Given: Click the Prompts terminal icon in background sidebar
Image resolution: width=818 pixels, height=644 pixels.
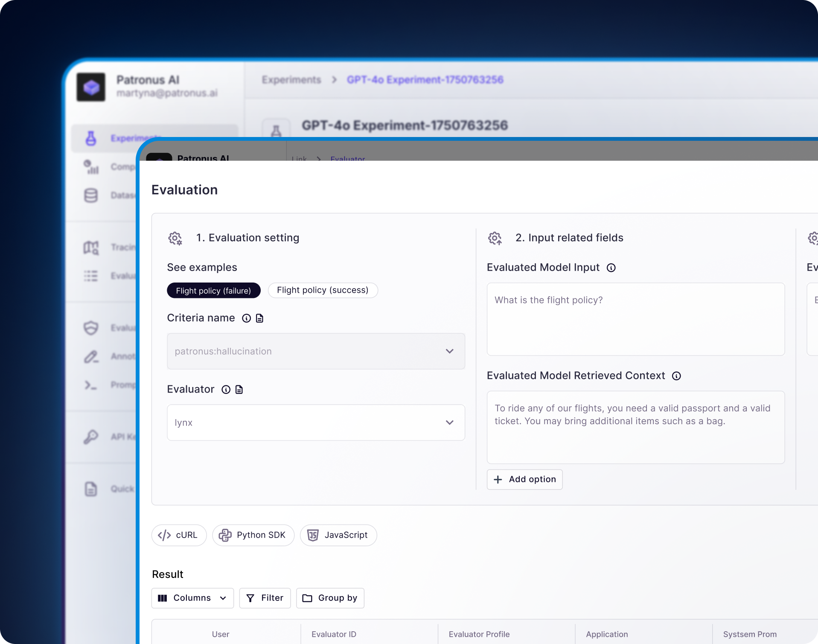Looking at the screenshot, I should point(91,385).
